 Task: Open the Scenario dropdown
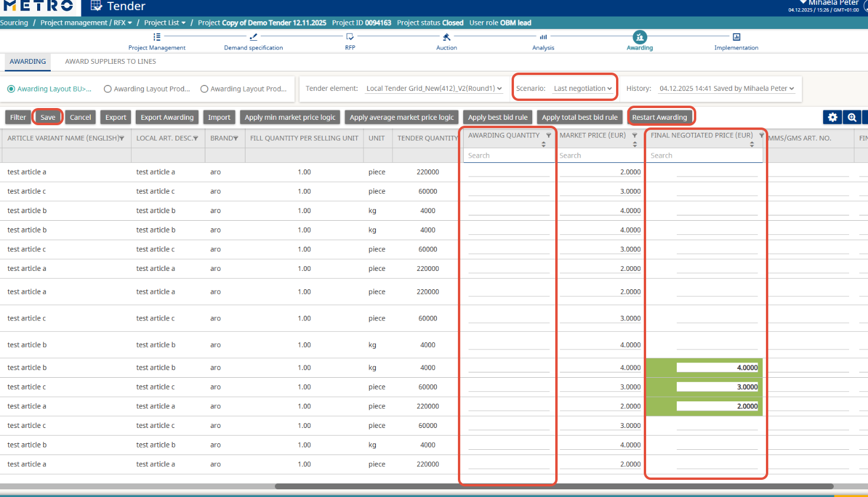point(582,89)
